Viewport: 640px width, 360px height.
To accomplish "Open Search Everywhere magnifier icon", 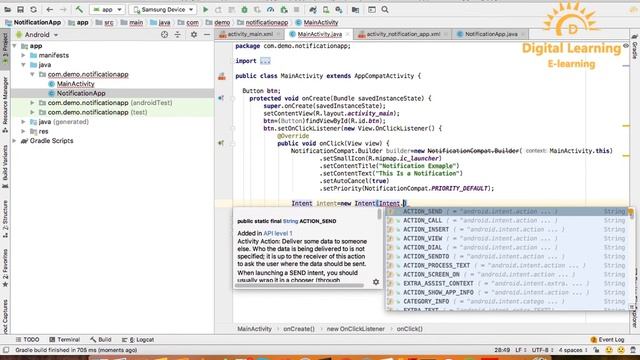I will pos(385,9).
